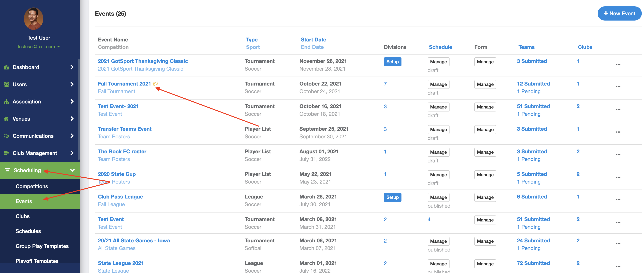
Task: Click schedule Manage button for Fall Tournament 2021
Action: pyautogui.click(x=438, y=84)
